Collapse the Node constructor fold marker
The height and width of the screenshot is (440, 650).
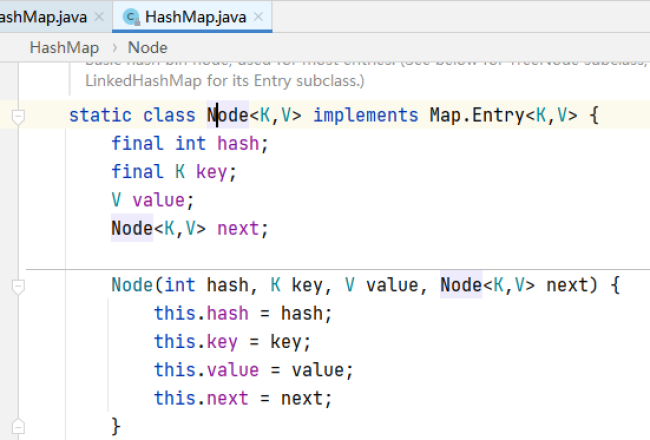point(18,287)
